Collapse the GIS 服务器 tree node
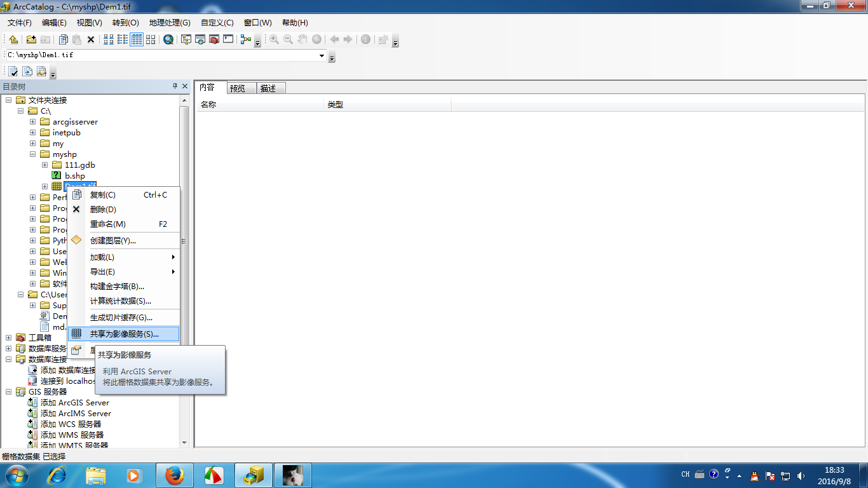 point(8,391)
